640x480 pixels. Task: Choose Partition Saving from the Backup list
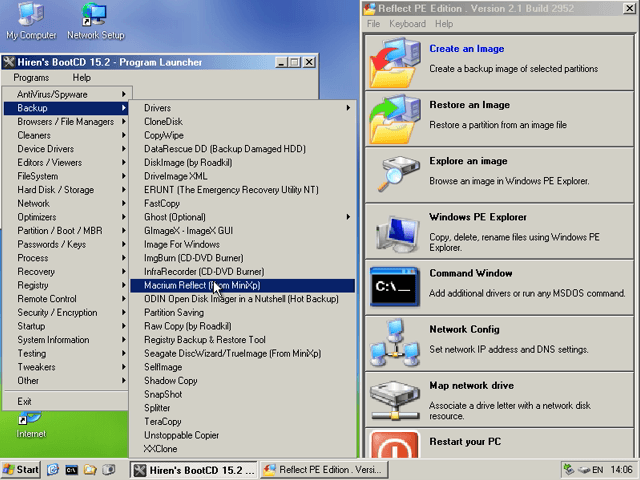(x=242, y=313)
